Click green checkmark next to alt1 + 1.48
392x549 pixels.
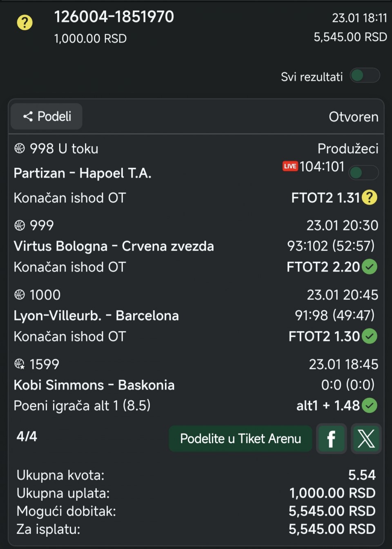point(370,406)
